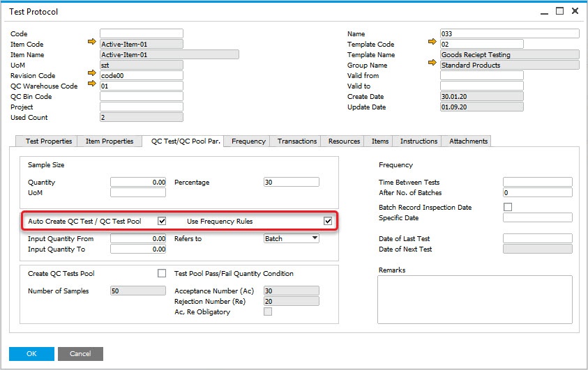Screen dimensions: 588x370
Task: Click the Cancel button
Action: [80, 353]
